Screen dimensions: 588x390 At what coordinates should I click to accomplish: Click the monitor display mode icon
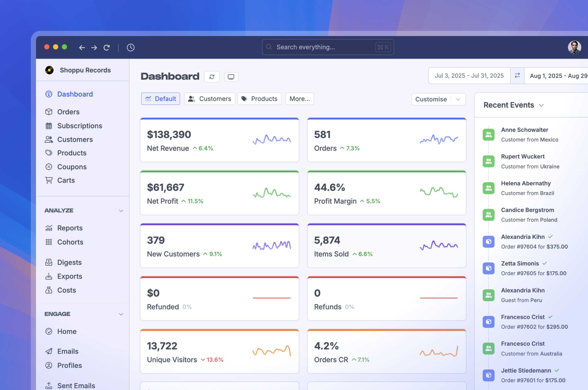231,77
